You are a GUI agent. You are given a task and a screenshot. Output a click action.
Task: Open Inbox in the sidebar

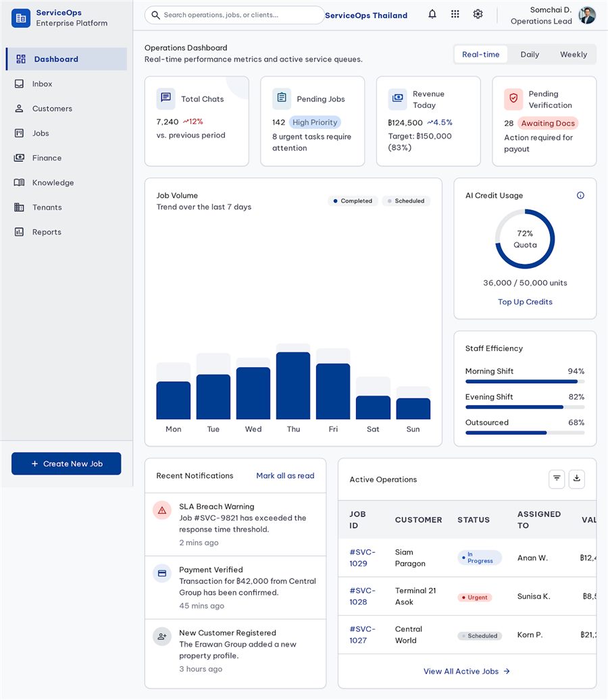[67, 84]
